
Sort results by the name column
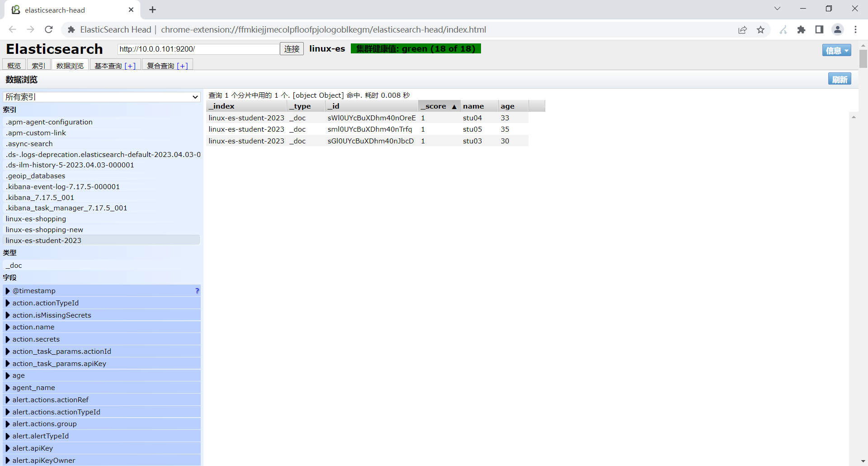tap(473, 106)
